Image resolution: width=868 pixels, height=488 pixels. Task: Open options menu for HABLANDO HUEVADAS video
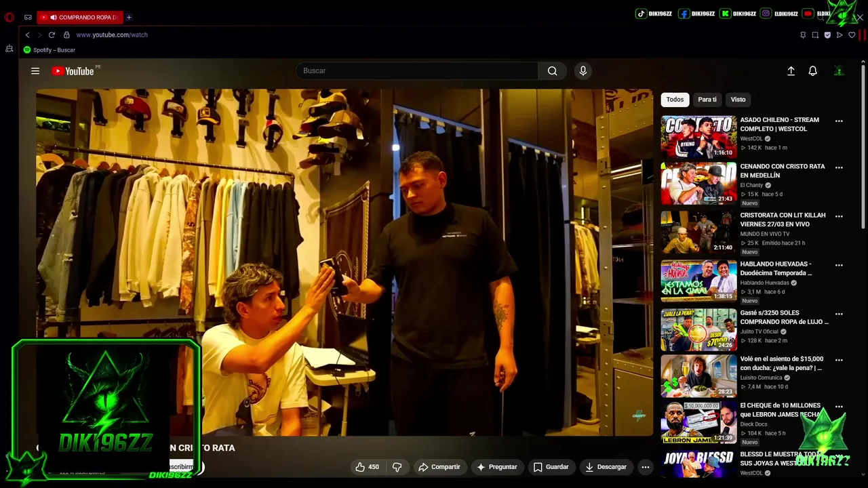839,265
